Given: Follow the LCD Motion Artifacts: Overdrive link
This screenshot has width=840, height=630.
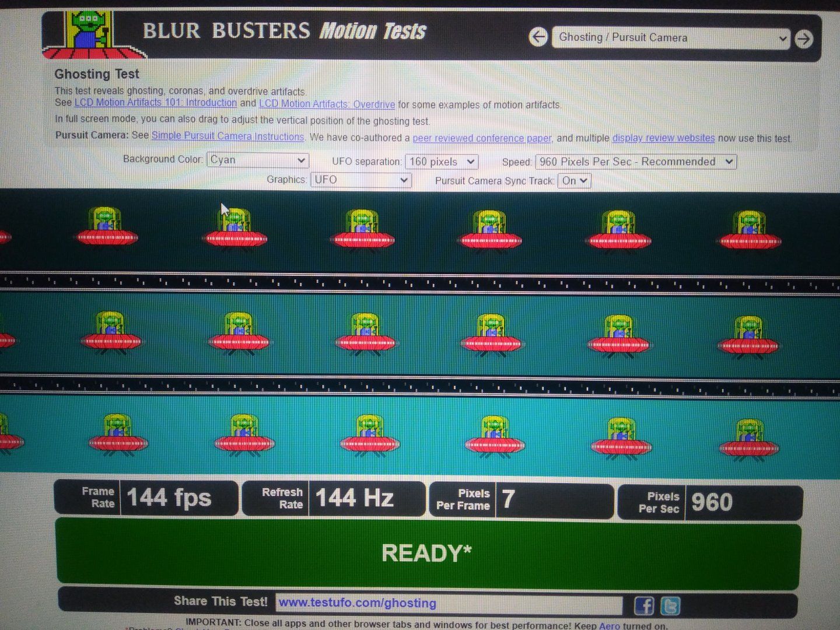Looking at the screenshot, I should [327, 104].
